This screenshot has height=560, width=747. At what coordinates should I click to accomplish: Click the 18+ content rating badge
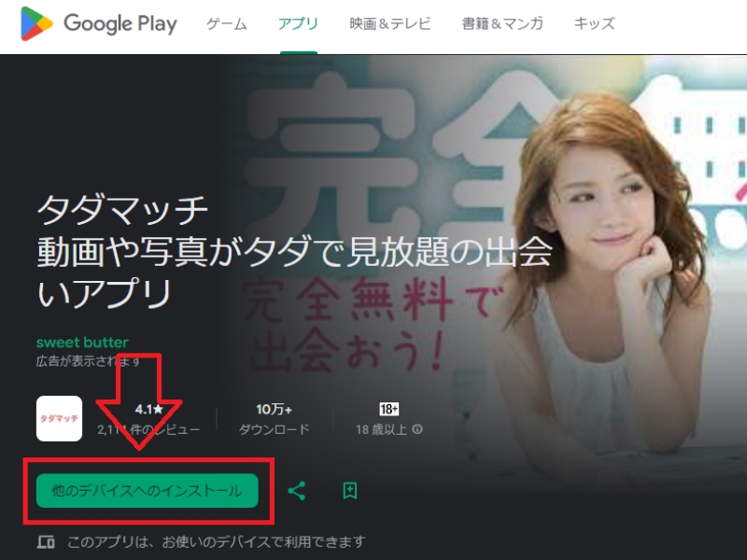[x=389, y=409]
